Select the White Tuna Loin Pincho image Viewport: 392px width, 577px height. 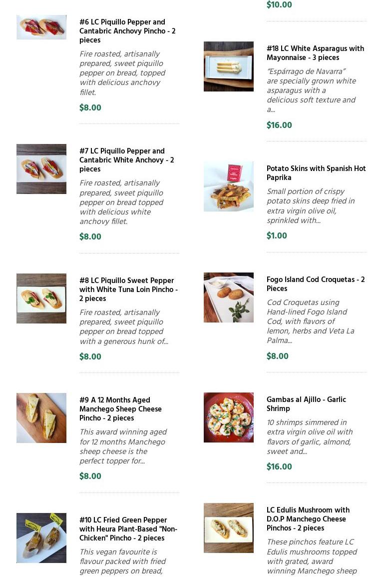[x=41, y=298]
